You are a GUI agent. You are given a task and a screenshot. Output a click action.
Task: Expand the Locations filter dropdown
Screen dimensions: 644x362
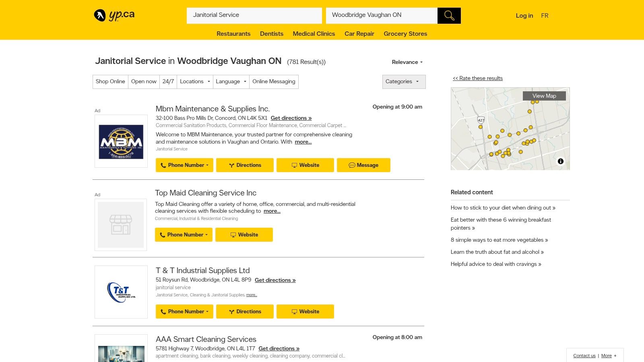(x=195, y=82)
